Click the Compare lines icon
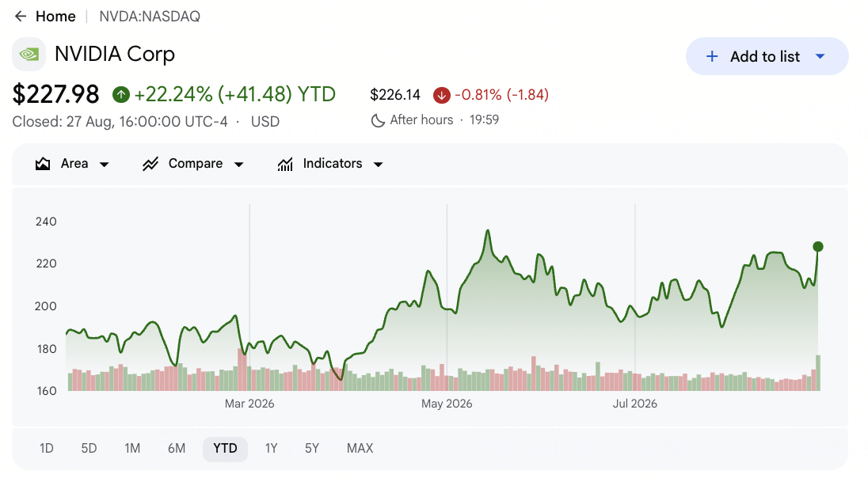Screen dimensions: 868x478 (150, 164)
